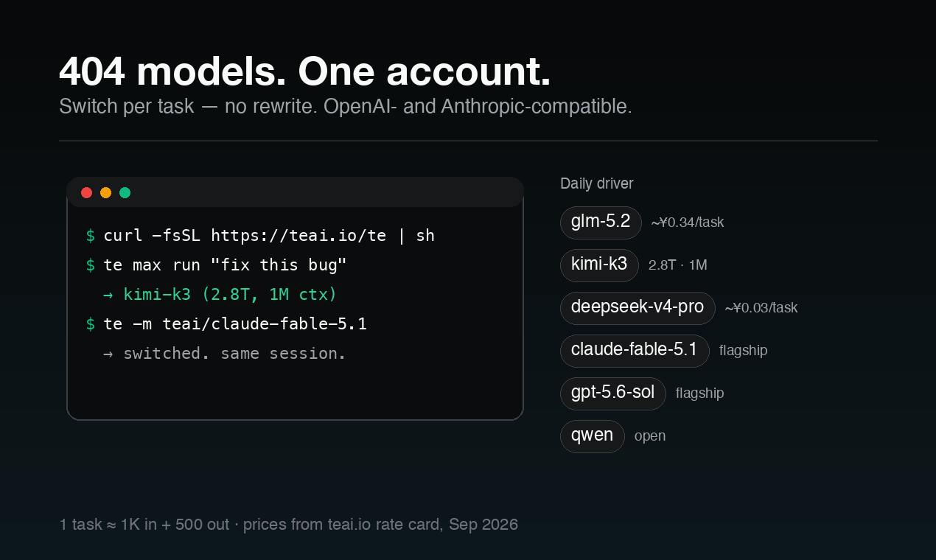Screen dimensions: 936x560
Task: Click the ~¥0.03/task price label
Action: (x=761, y=308)
